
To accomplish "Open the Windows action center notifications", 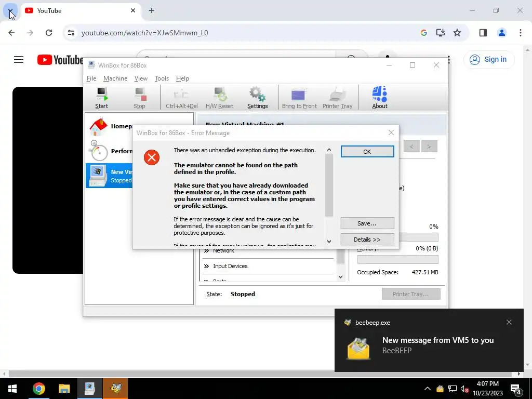I will pyautogui.click(x=516, y=389).
